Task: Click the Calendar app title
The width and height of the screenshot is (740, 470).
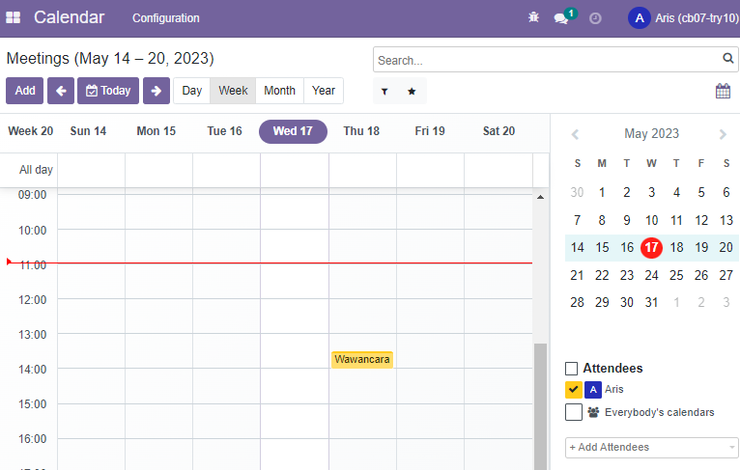Action: point(69,17)
